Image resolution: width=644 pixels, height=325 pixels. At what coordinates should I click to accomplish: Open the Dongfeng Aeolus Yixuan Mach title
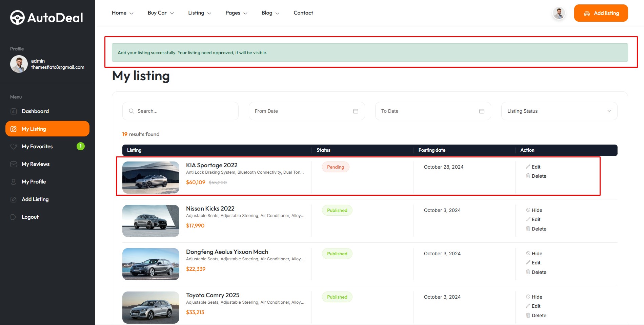pyautogui.click(x=227, y=252)
